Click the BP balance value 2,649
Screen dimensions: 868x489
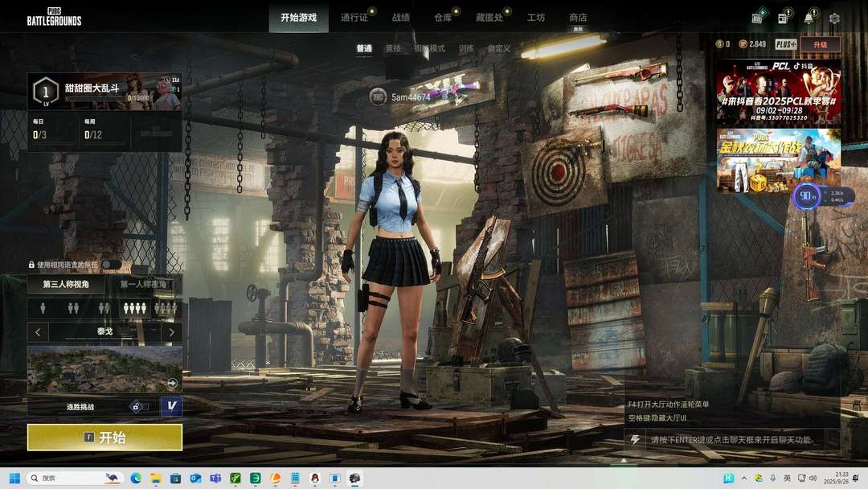tap(757, 44)
